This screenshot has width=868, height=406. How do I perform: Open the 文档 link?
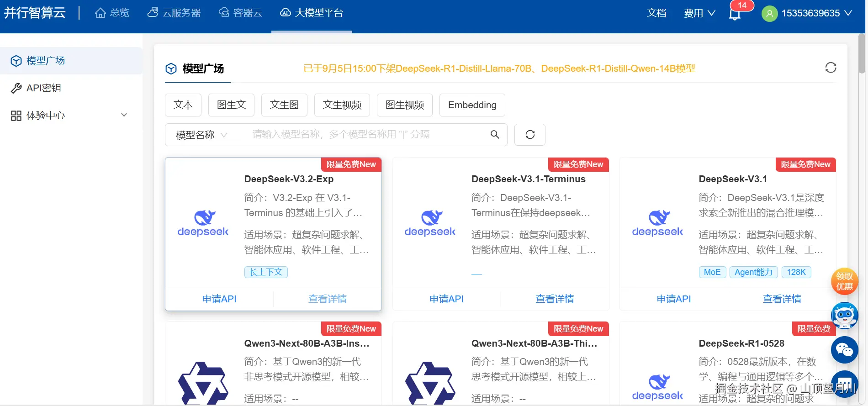point(656,13)
